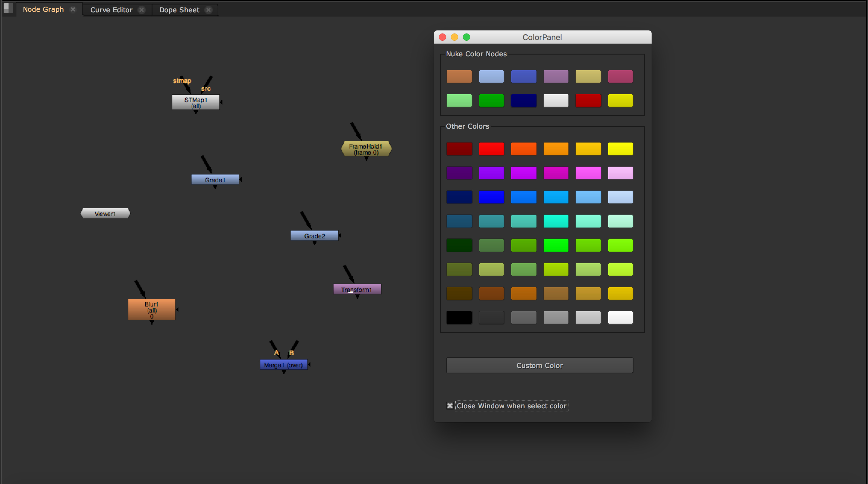Screen dimensions: 868x484
Task: Select the Blur1 node
Action: pyautogui.click(x=152, y=310)
